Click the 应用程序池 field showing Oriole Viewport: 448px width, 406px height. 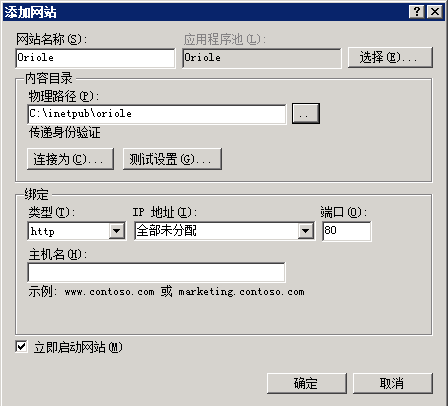tap(262, 58)
